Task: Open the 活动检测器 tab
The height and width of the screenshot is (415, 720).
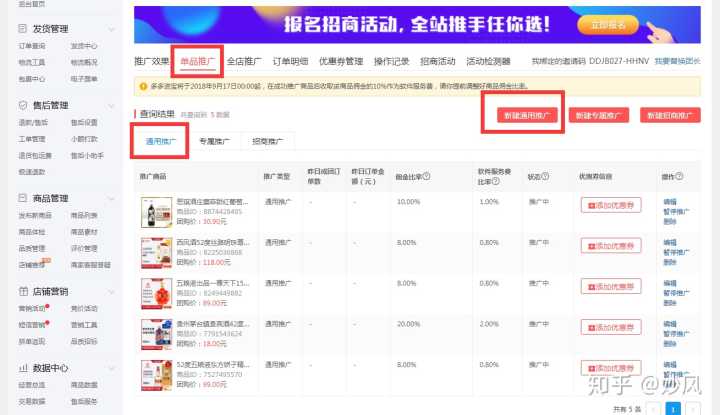Action: click(488, 61)
